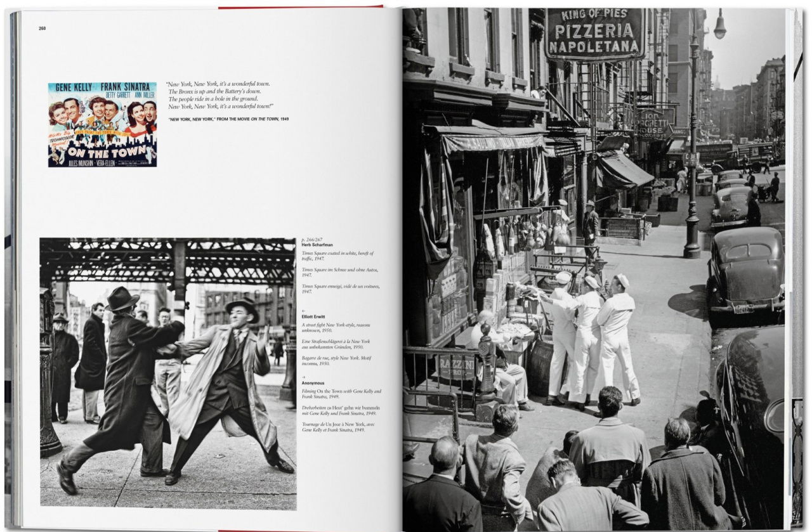Select the street fight photograph
Viewport: 812px width, 532px height.
pos(167,373)
